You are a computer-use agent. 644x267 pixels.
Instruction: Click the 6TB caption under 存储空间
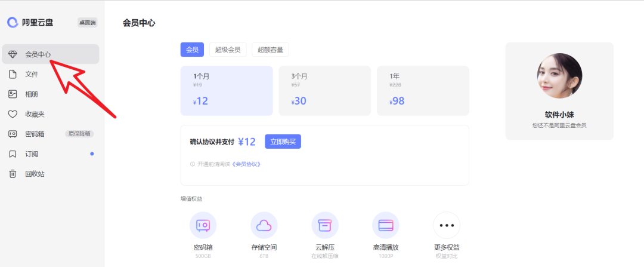(x=264, y=256)
